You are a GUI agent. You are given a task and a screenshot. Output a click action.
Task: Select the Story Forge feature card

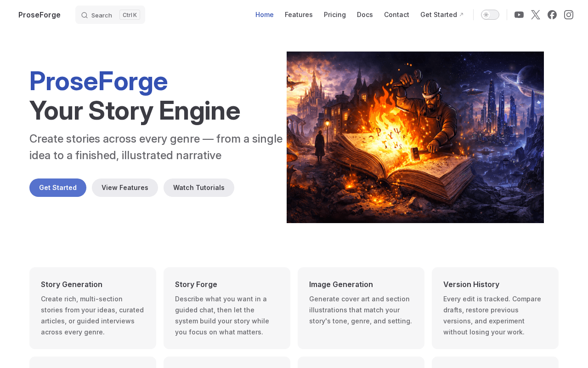[x=227, y=308]
